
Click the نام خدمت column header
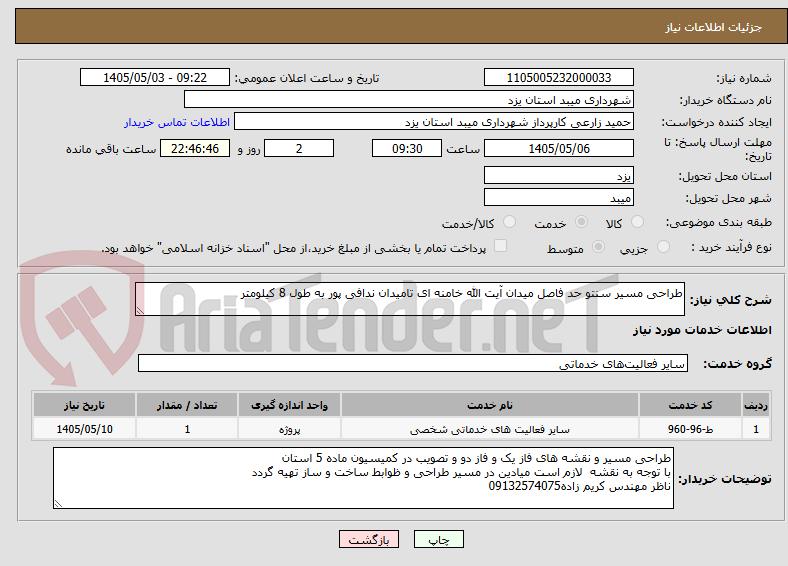490,405
